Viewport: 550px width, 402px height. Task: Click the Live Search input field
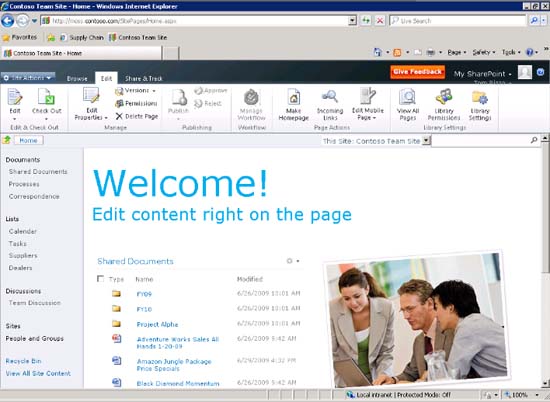click(457, 21)
